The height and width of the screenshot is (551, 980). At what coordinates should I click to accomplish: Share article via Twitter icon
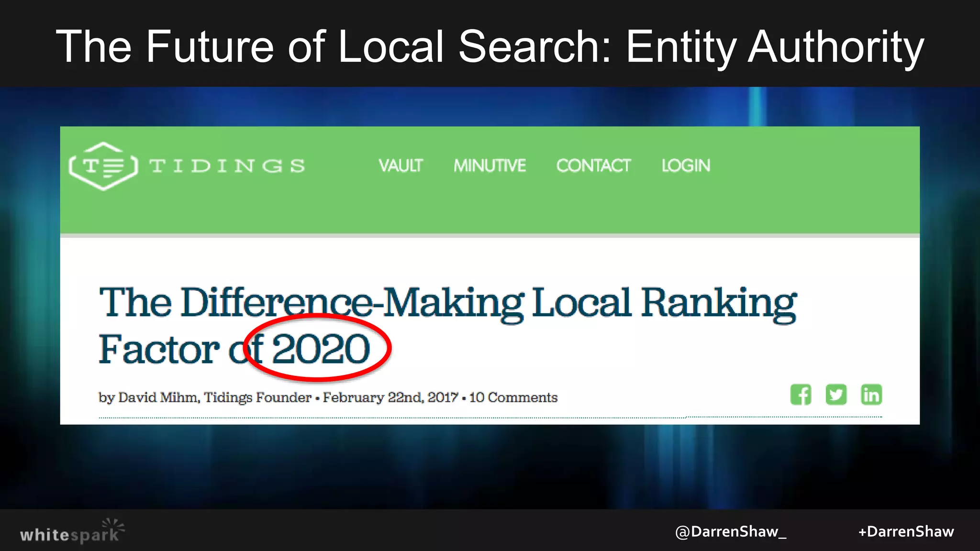click(836, 395)
